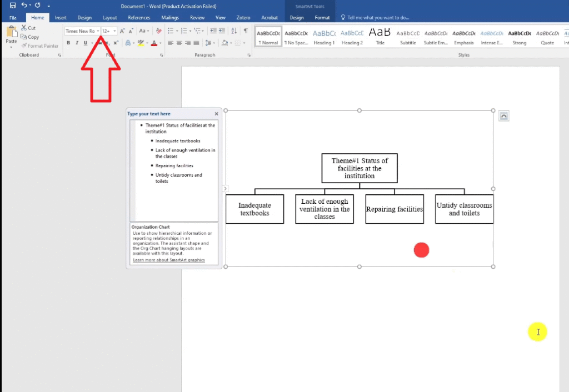569x392 pixels.
Task: Apply center text alignment
Action: click(179, 43)
